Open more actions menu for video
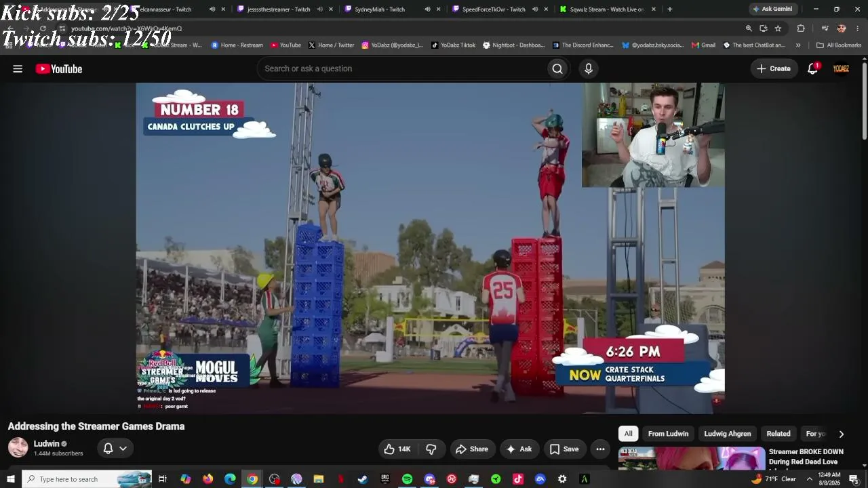Image resolution: width=868 pixels, height=488 pixels. pyautogui.click(x=600, y=449)
